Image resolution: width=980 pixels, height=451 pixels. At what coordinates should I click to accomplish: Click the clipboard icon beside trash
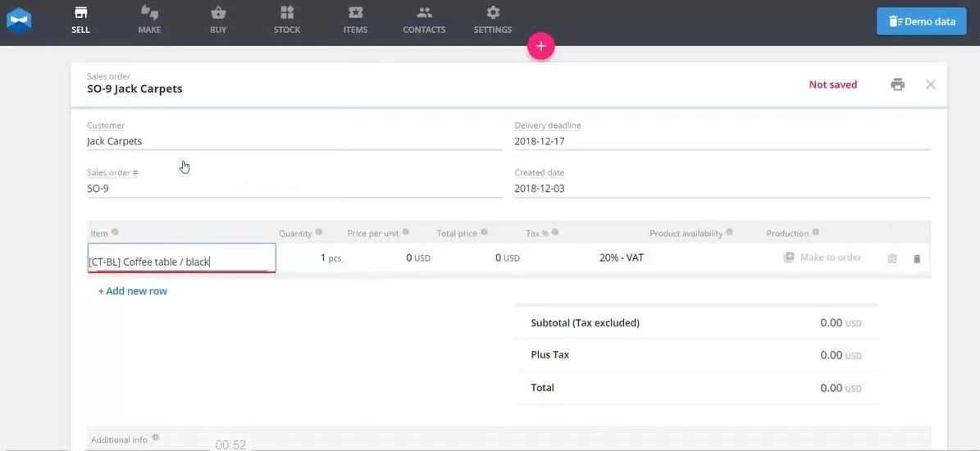(892, 258)
